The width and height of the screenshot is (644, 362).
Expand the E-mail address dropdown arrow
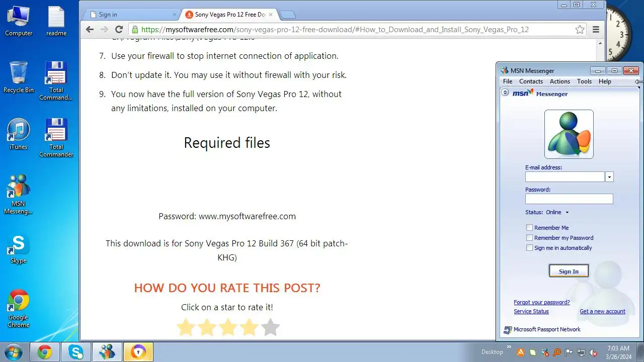[609, 177]
